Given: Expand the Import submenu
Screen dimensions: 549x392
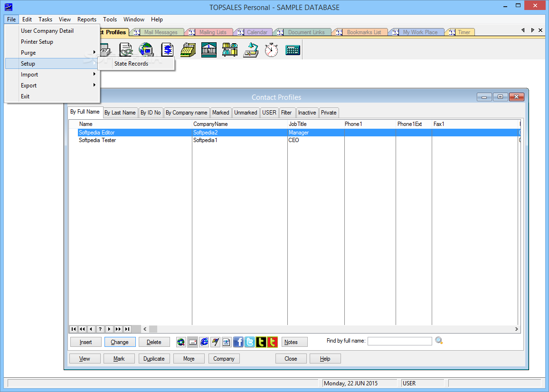Looking at the screenshot, I should click(53, 74).
